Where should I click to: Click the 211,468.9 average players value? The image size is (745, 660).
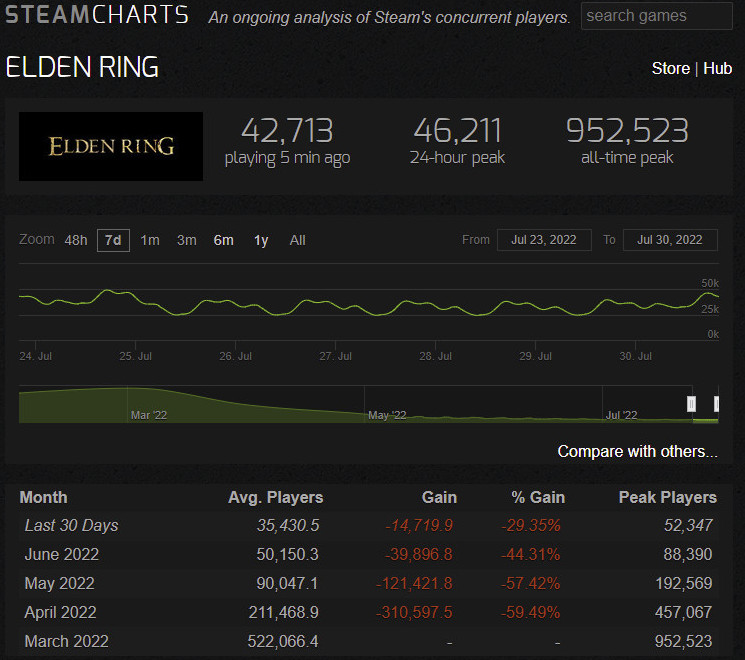284,612
